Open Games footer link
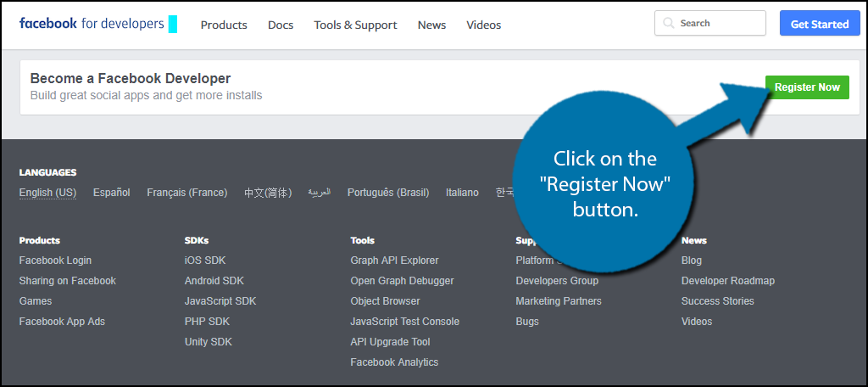The width and height of the screenshot is (868, 387). tap(36, 301)
